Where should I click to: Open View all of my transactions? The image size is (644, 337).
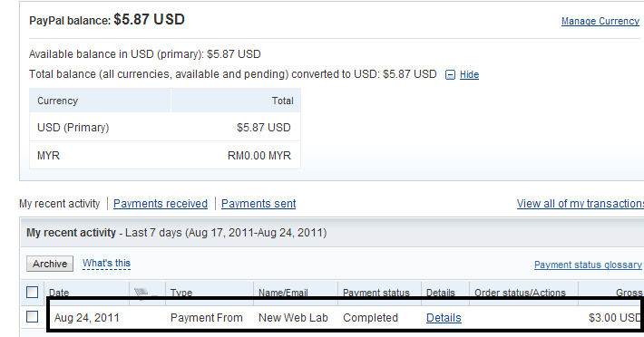point(580,203)
